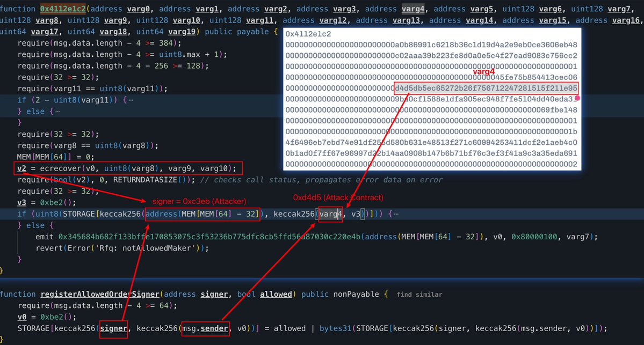Screen dimensions: 644x345
Task: Select varg2 parameter in the function signature
Action: pos(276,9)
